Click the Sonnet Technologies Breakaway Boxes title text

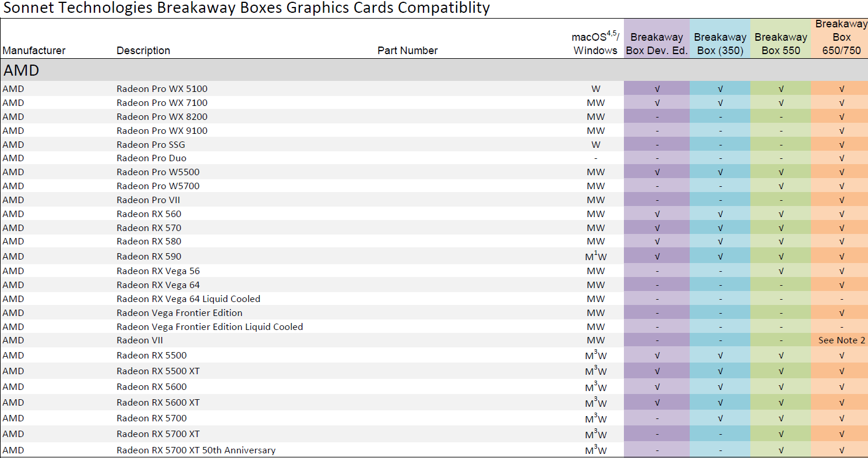(246, 8)
